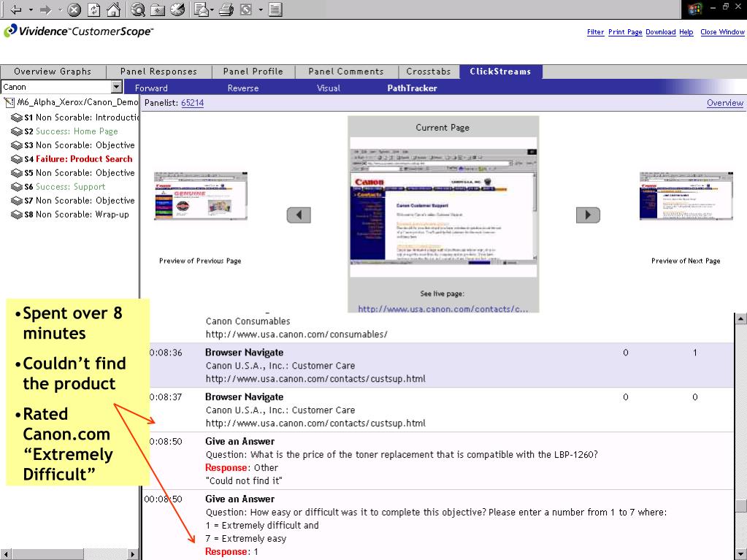Image resolution: width=747 pixels, height=560 pixels.
Task: Click the stack icon beside S1
Action: tap(17, 118)
